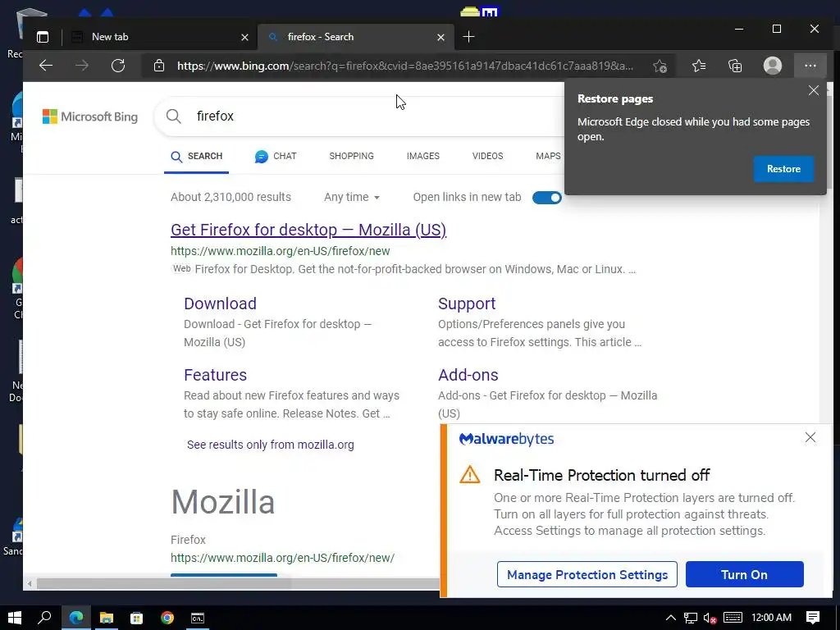Click the Restore button
840x630 pixels.
pyautogui.click(x=783, y=169)
